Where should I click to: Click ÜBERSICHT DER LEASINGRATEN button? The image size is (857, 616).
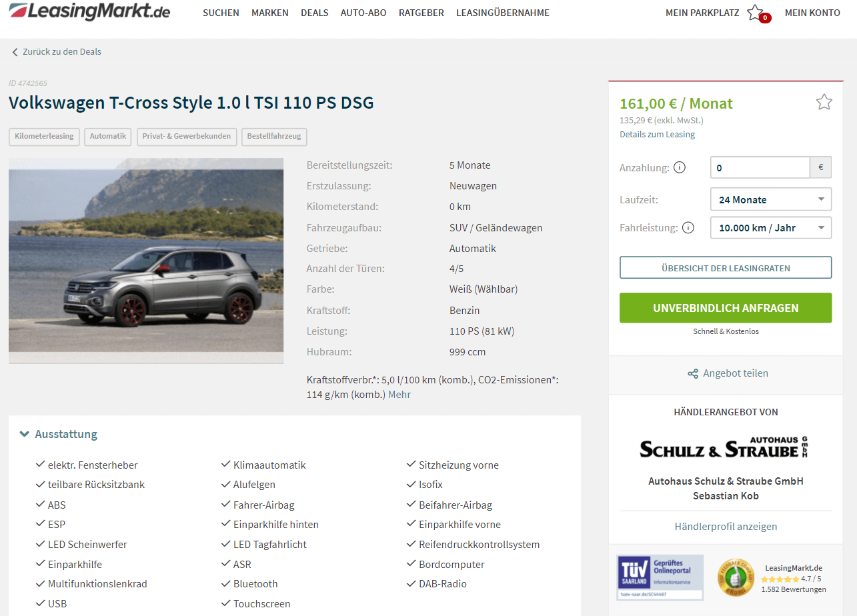coord(726,268)
